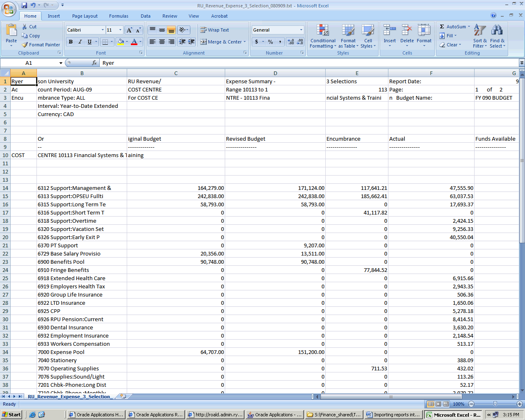Switch to the Page Layout tab
Viewport: 525px width, 420px height.
(85, 16)
